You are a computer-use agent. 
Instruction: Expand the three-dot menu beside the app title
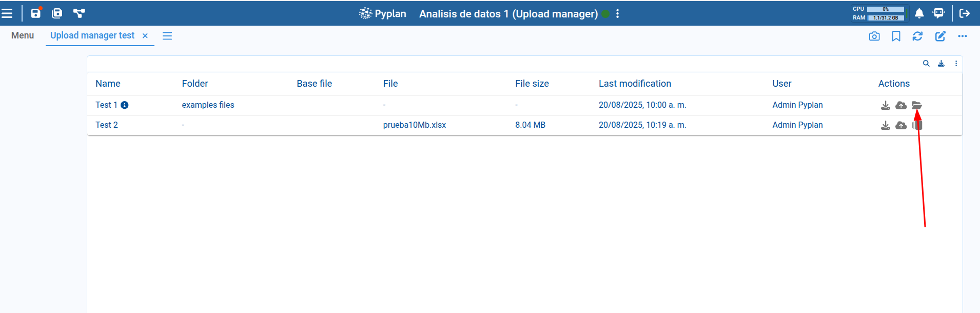tap(618, 14)
